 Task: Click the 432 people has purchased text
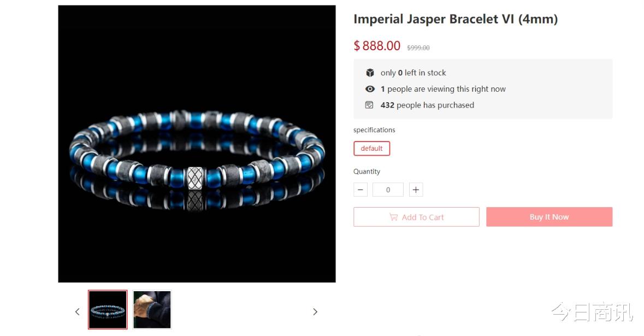427,105
